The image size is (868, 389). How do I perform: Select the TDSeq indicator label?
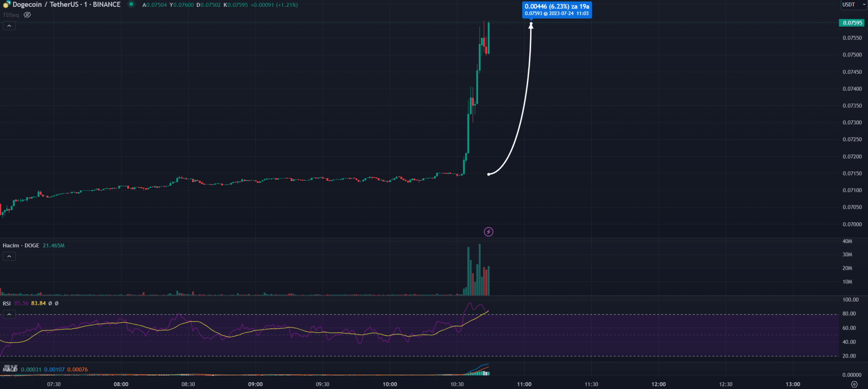pos(11,15)
